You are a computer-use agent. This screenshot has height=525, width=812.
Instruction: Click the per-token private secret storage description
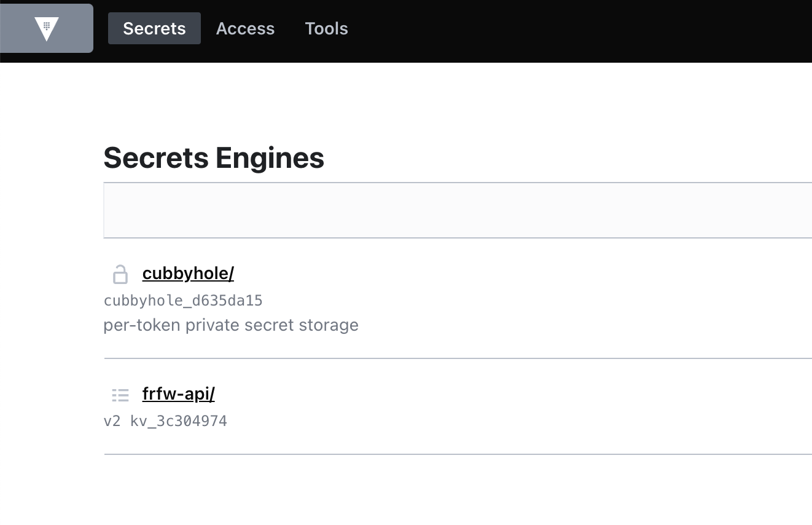point(231,325)
